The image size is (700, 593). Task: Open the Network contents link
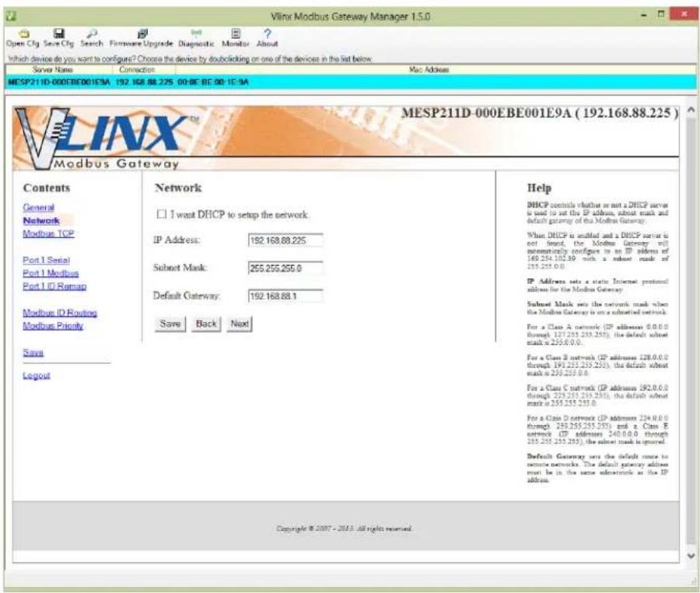41,220
